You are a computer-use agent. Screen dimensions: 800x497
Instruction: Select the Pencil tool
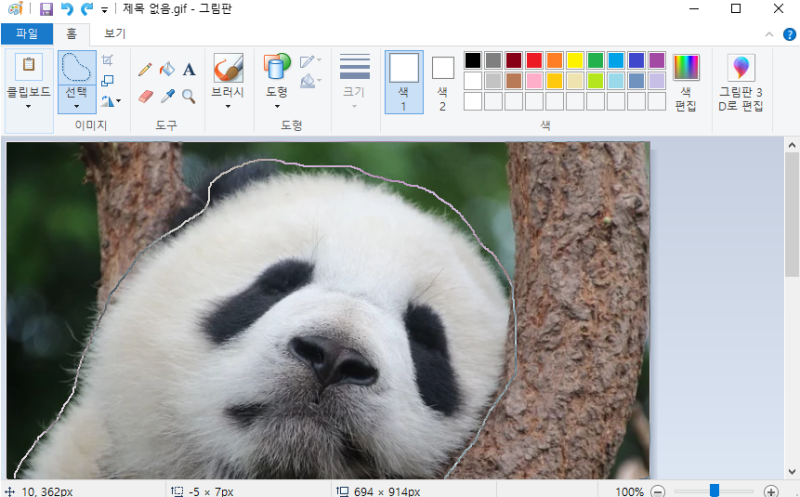pos(145,69)
